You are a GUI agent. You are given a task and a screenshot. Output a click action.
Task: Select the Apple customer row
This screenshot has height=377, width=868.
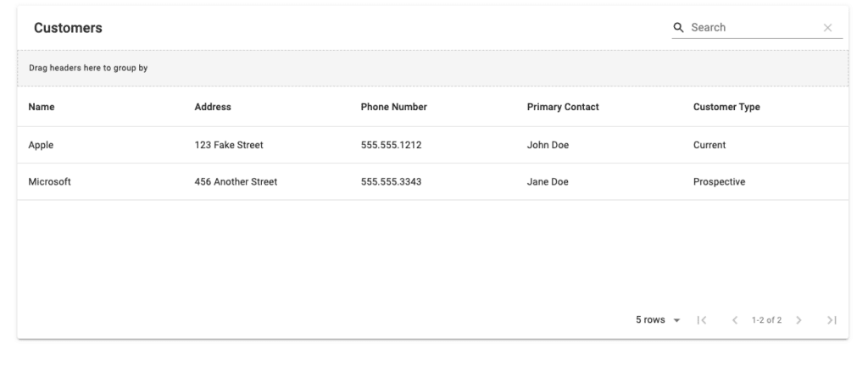pos(433,145)
